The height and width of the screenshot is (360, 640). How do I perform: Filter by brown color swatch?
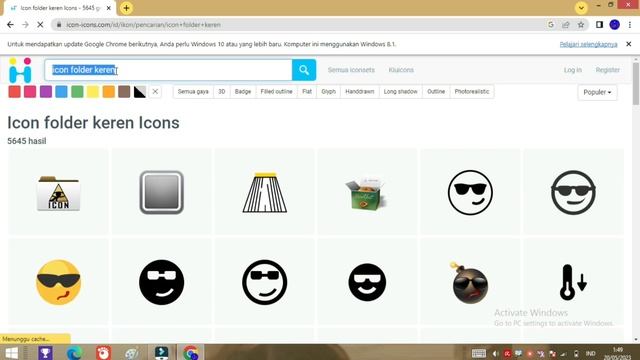point(124,92)
